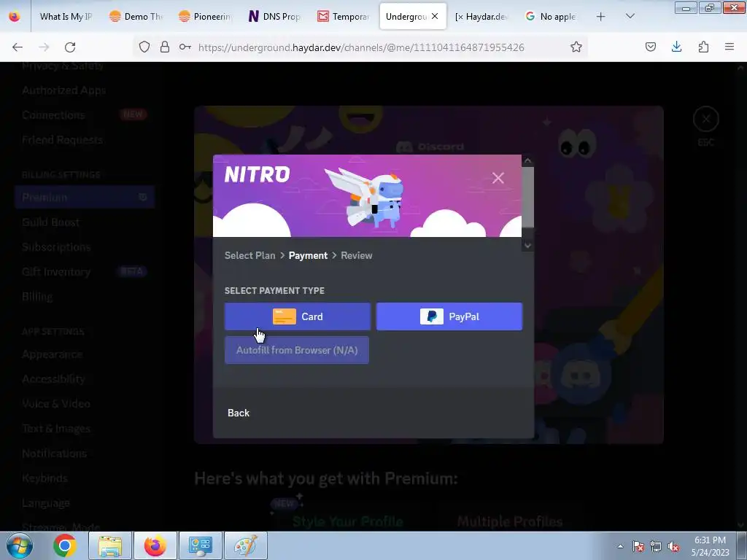Switch to Google No apple tab

[551, 17]
